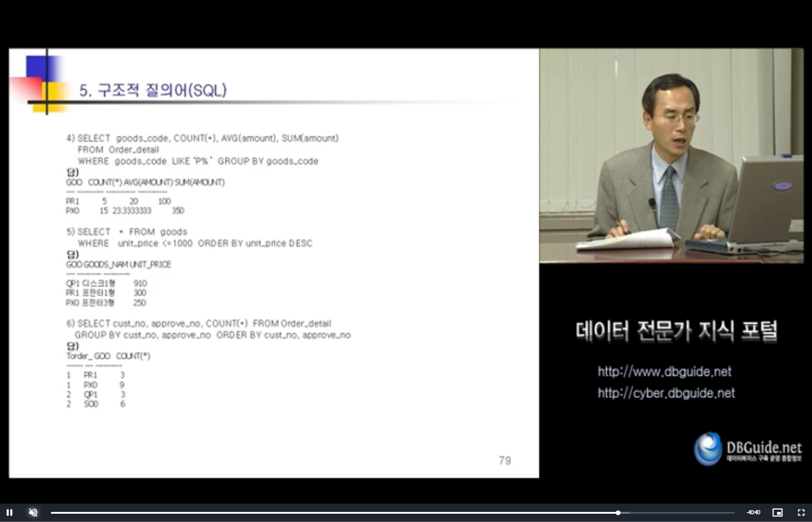Screen dimensions: 812x522
Task: Click the PX0 프린터3형 250 row
Action: point(106,303)
